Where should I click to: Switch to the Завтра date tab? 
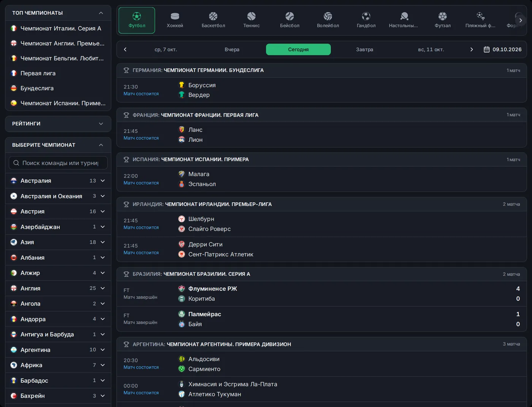coord(364,49)
